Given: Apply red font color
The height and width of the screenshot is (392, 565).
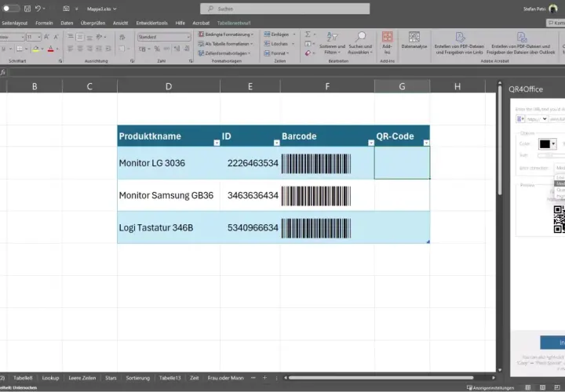Looking at the screenshot, I should coord(51,49).
